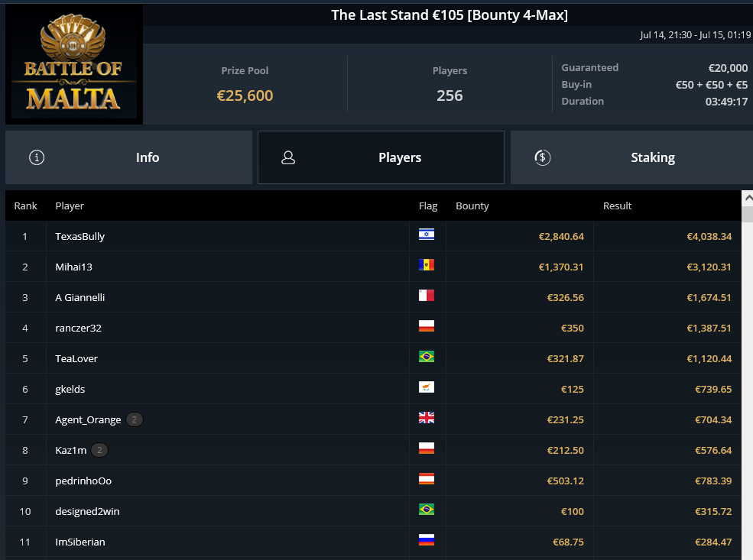Click ranczer32's Poland flag

pyautogui.click(x=427, y=325)
